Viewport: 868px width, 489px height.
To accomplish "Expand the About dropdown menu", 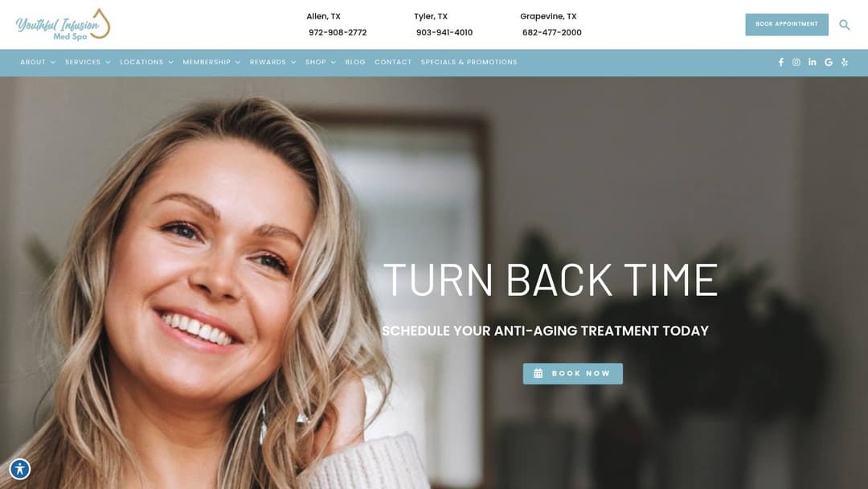I will 38,62.
